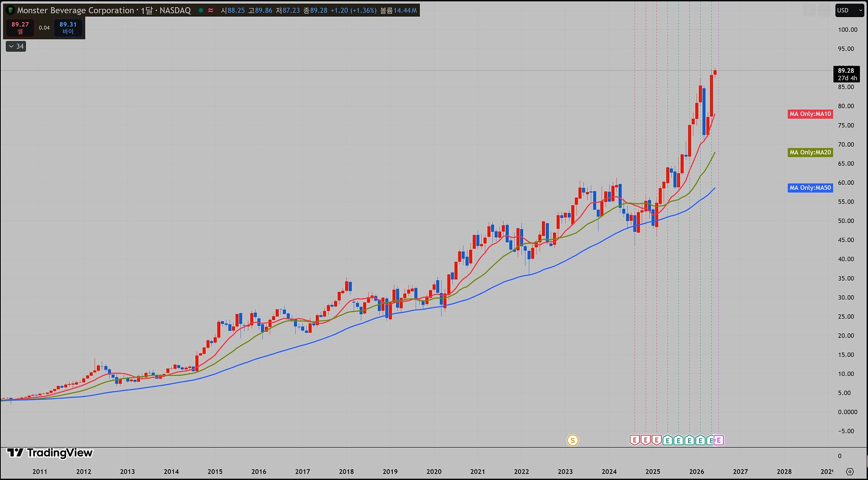Click the 0.04 spread value
This screenshot has width=868, height=480.
[44, 28]
